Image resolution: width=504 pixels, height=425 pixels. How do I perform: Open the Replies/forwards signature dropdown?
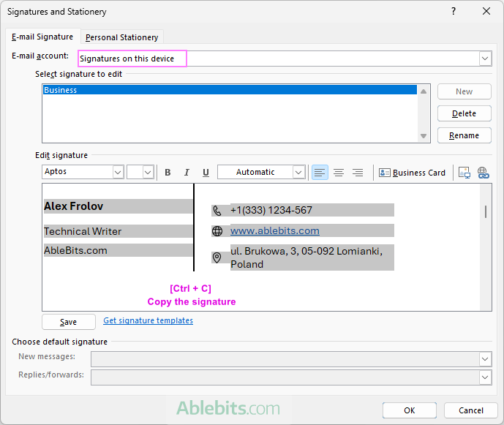[486, 377]
